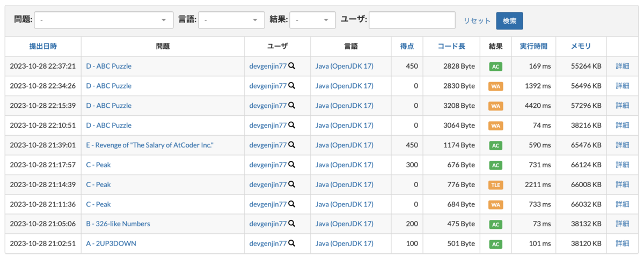Click magnifier icon in 22:34:26 submission row
The image size is (644, 259).
pos(292,86)
